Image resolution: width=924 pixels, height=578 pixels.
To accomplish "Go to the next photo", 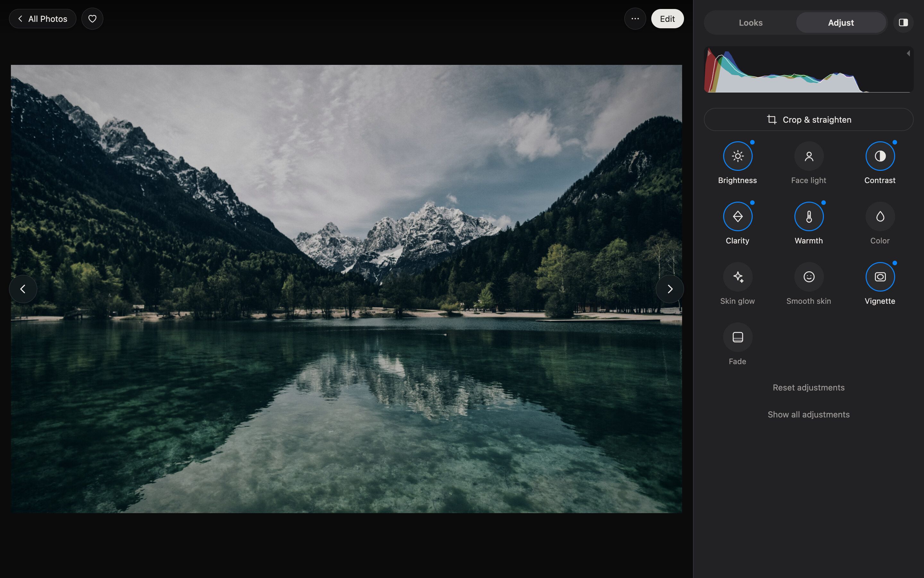I will (x=670, y=289).
